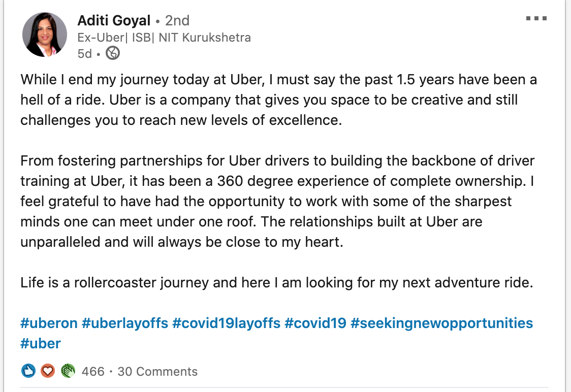Open Aditi Goyal's profile via name link
The image size is (571, 392).
click(114, 20)
